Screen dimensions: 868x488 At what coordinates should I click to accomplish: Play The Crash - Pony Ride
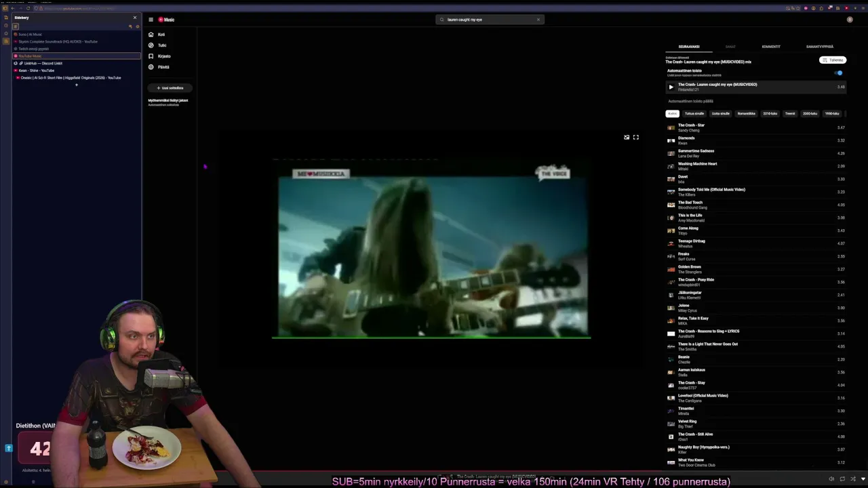tap(756, 282)
